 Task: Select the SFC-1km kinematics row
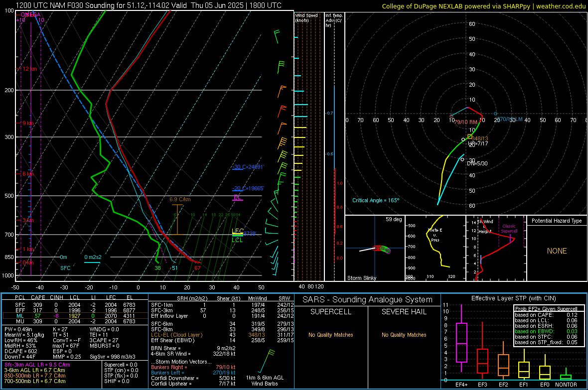click(x=222, y=305)
